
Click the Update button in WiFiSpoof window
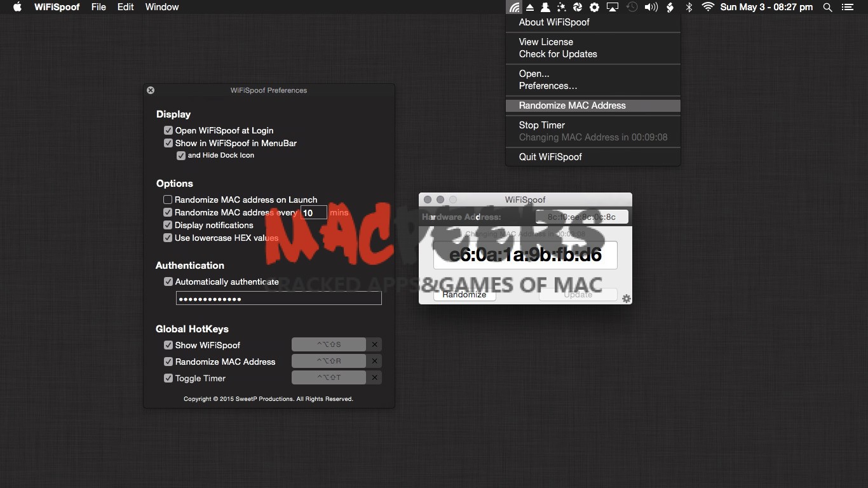(578, 295)
